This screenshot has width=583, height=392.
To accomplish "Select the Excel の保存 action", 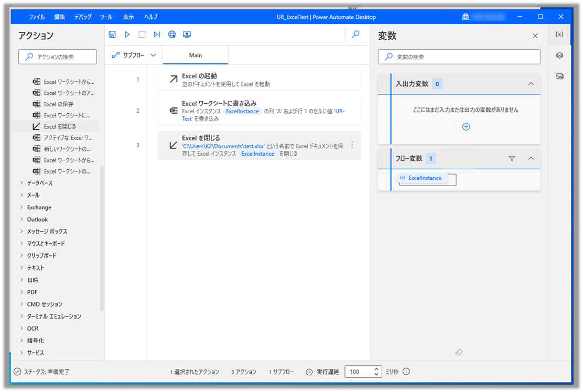I will (x=58, y=104).
